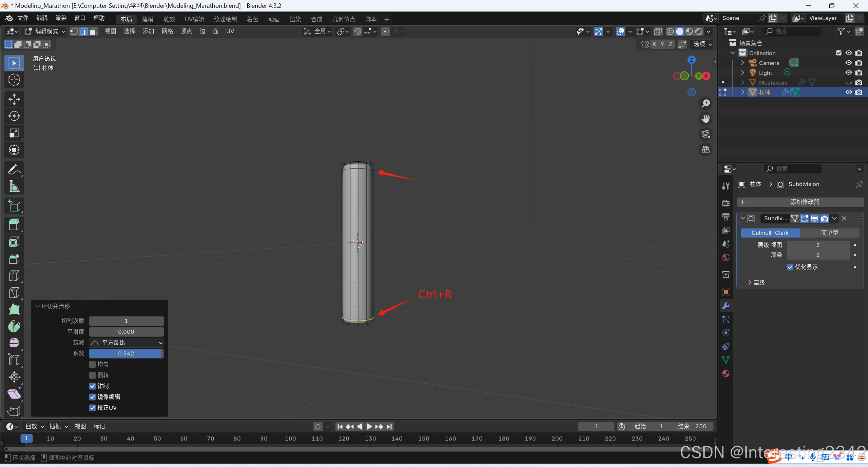Disable the 校正UV checkbox
This screenshot has width=868, height=467.
(x=92, y=408)
